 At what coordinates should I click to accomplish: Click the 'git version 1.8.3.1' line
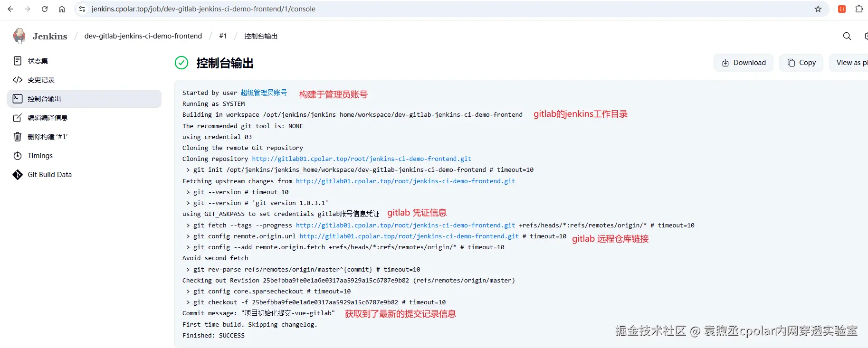[257, 203]
